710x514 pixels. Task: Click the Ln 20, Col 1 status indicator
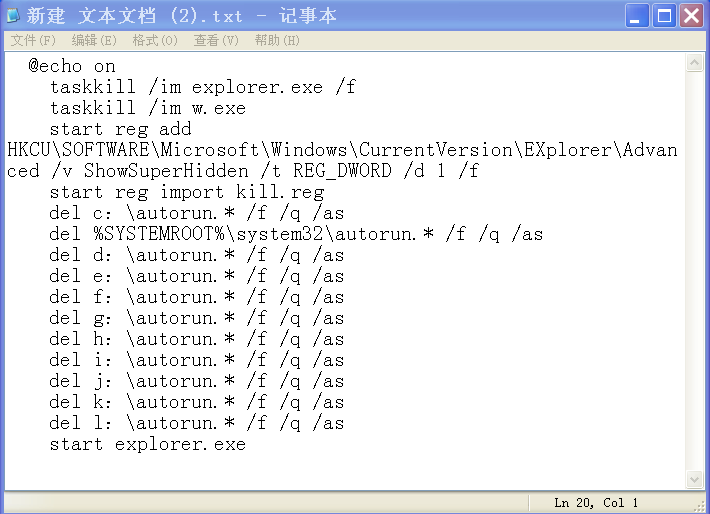pyautogui.click(x=596, y=503)
